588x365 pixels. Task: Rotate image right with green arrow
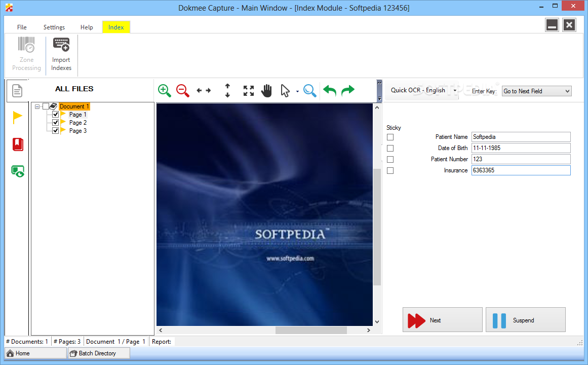tap(348, 90)
